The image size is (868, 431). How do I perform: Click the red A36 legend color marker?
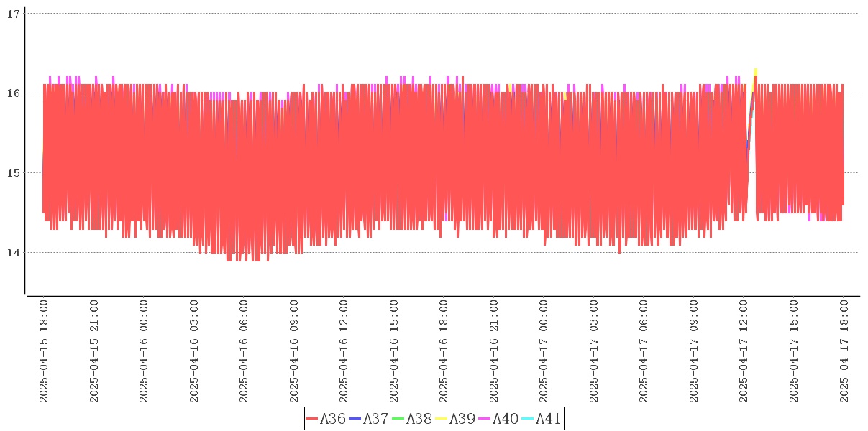click(312, 419)
